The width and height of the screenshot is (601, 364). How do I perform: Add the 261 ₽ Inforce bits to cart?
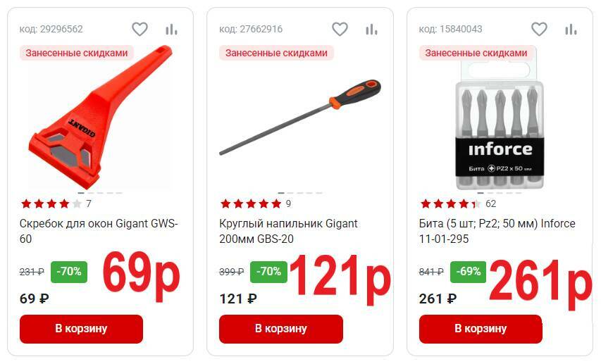[x=481, y=329]
